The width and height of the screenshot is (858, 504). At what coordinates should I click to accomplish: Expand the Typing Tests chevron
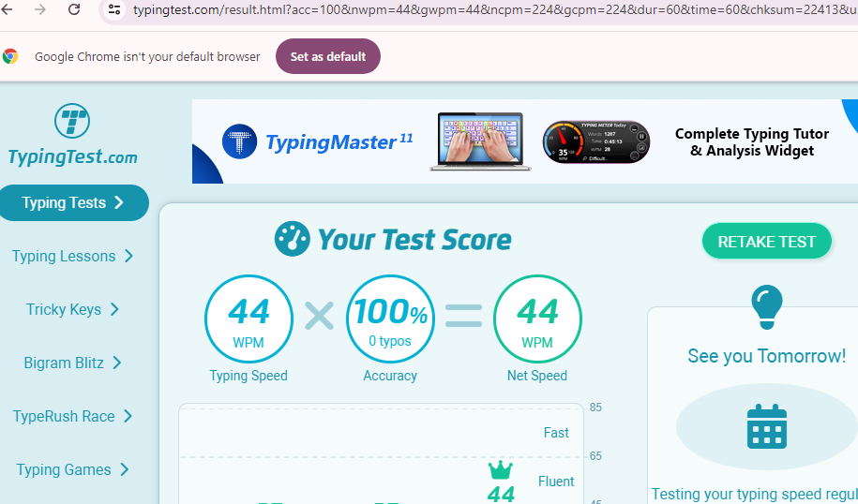(119, 202)
